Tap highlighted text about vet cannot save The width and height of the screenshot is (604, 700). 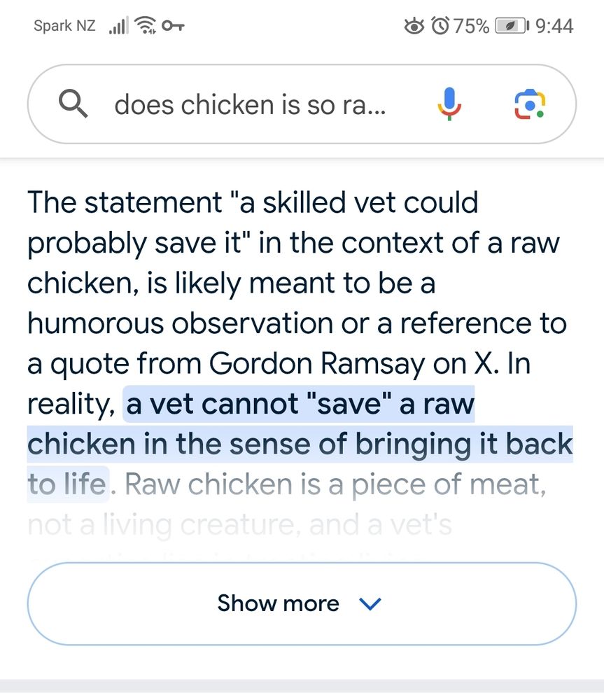(x=300, y=405)
